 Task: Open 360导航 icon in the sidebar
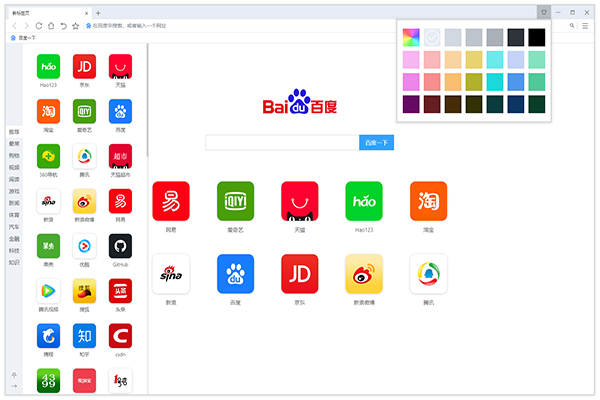tap(48, 156)
